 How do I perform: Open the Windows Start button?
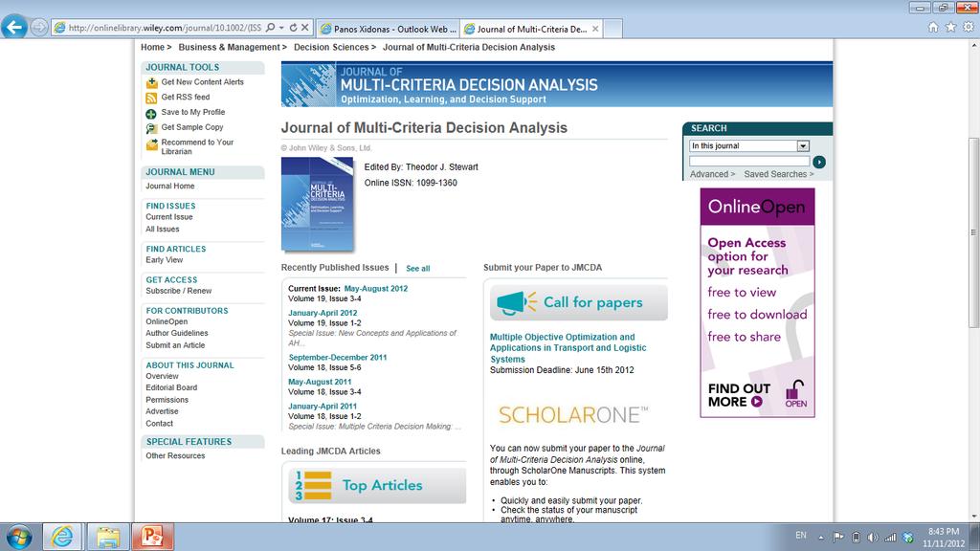pyautogui.click(x=19, y=537)
